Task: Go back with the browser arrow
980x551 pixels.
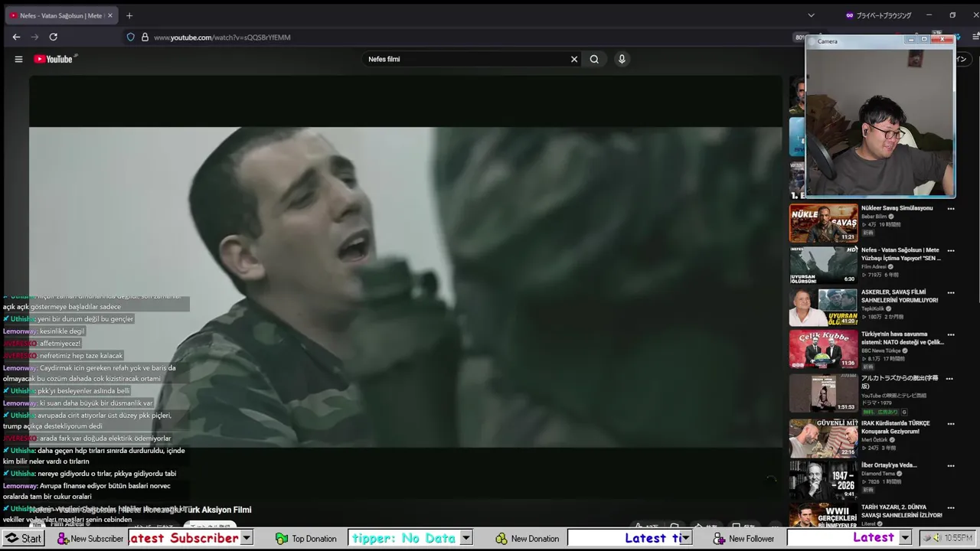Action: coord(16,37)
